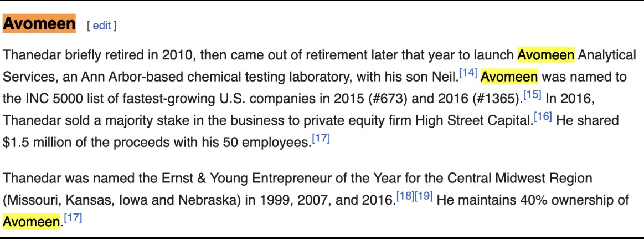Open citation 17 after "50 employees"
The image size is (644, 239).
pyautogui.click(x=321, y=139)
